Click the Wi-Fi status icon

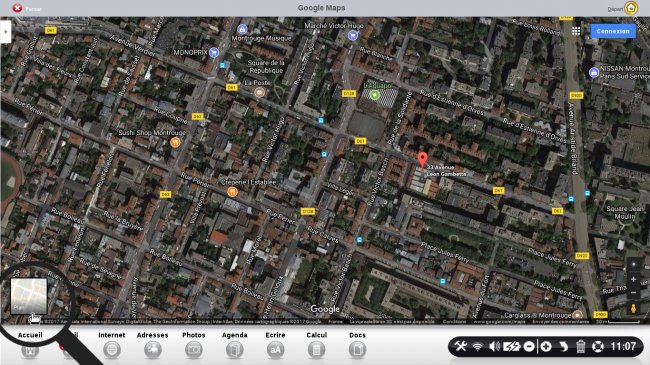(478, 346)
